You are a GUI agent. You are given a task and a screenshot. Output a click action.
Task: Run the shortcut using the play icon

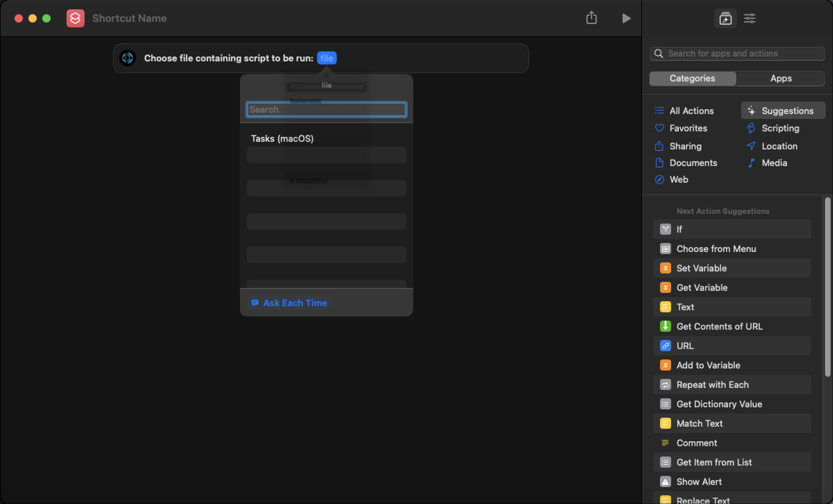626,18
